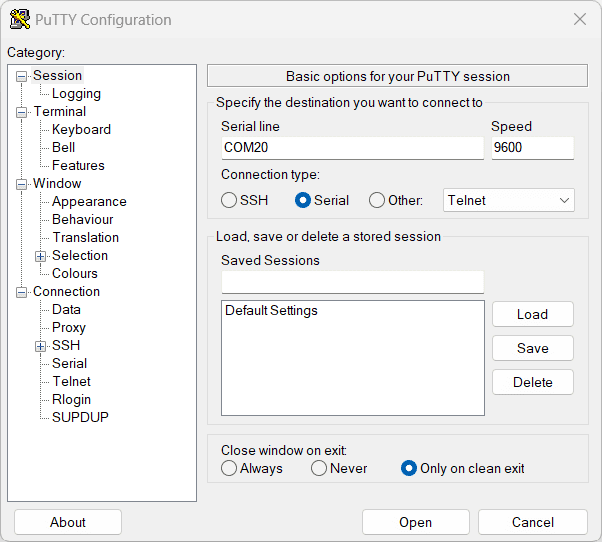Select Colours in the category tree

75,274
